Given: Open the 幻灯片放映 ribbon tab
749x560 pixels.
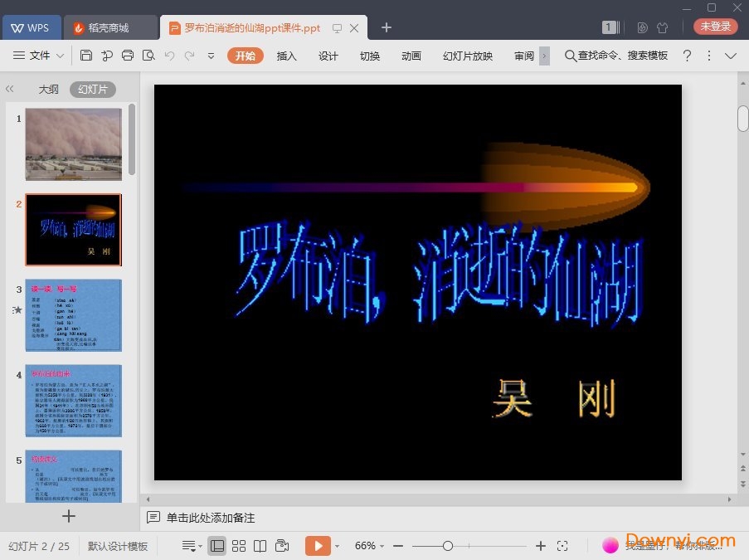Looking at the screenshot, I should tap(467, 56).
